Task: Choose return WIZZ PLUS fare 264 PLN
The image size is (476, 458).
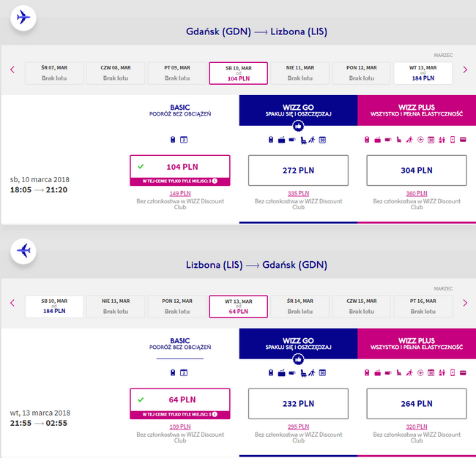Action: (x=417, y=404)
